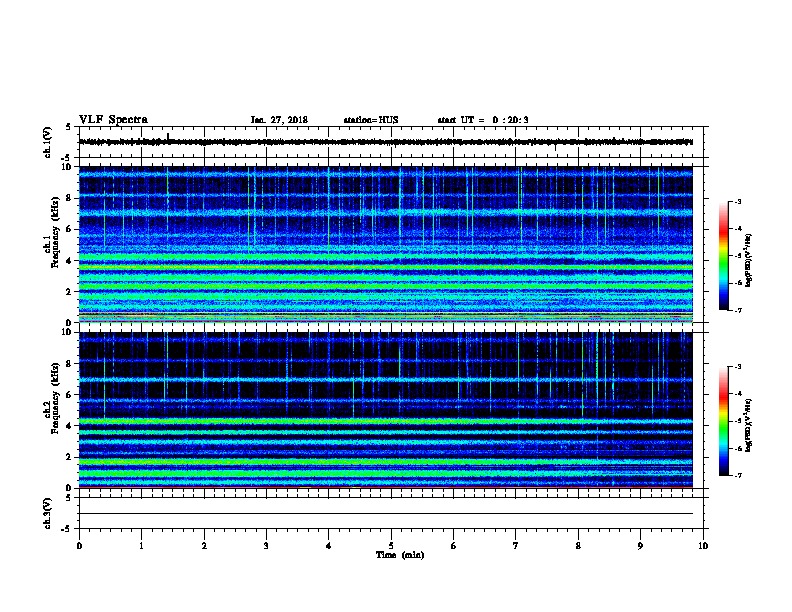The width and height of the screenshot is (792, 612).
Task: Click the '-3' tick on ch.1 color bar
Action: click(x=737, y=201)
